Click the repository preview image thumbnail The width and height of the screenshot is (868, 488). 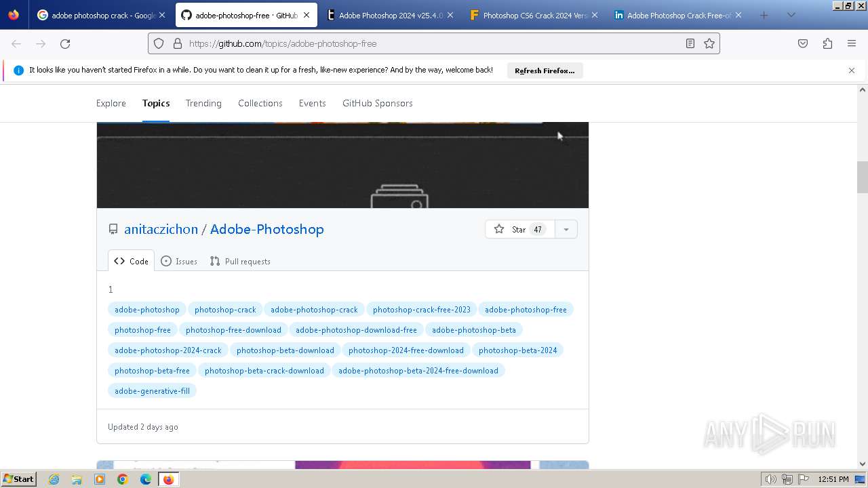coord(342,165)
